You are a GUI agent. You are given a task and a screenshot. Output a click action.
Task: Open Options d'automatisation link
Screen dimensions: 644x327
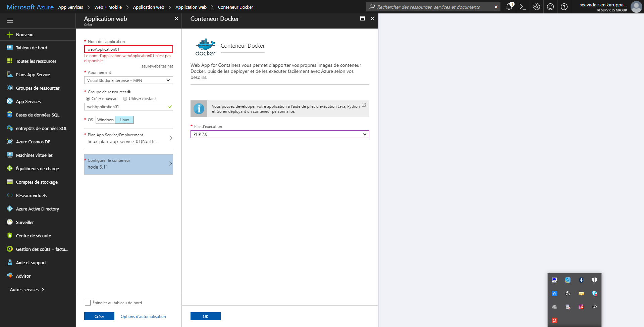(143, 317)
